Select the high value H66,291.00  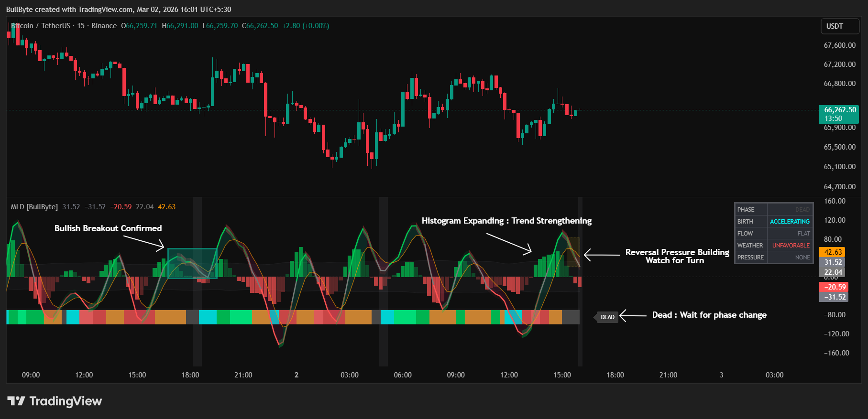click(180, 26)
